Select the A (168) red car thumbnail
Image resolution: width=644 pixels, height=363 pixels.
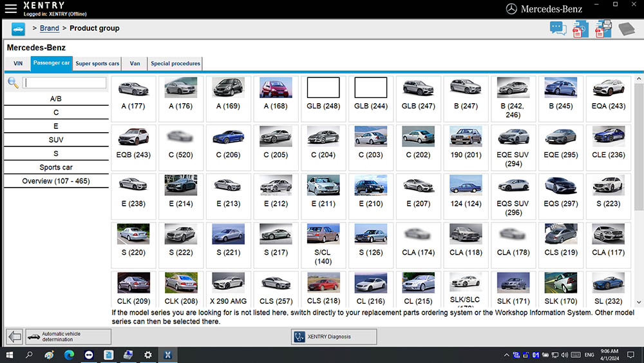click(x=276, y=98)
